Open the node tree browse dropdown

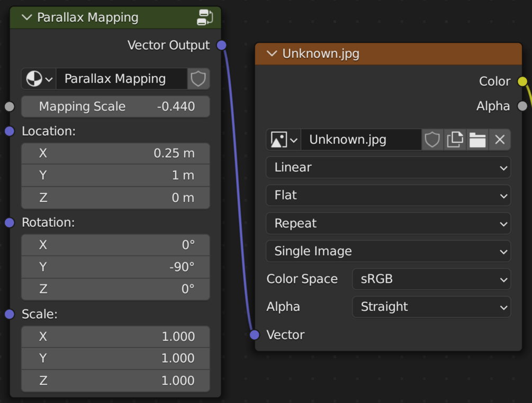click(39, 79)
